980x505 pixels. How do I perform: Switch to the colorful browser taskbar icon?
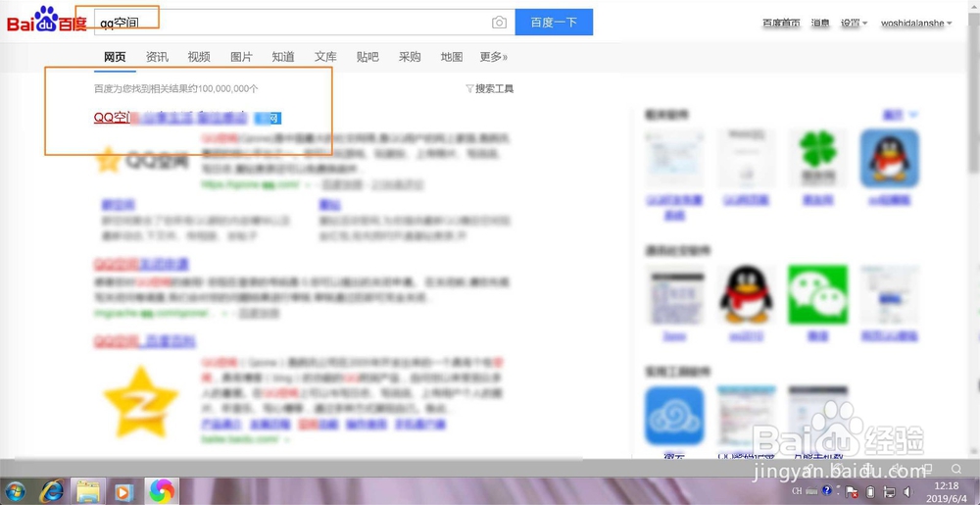click(162, 491)
